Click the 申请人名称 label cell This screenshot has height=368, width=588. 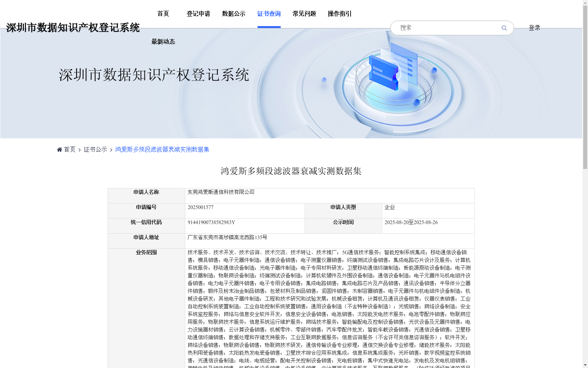[x=146, y=196]
